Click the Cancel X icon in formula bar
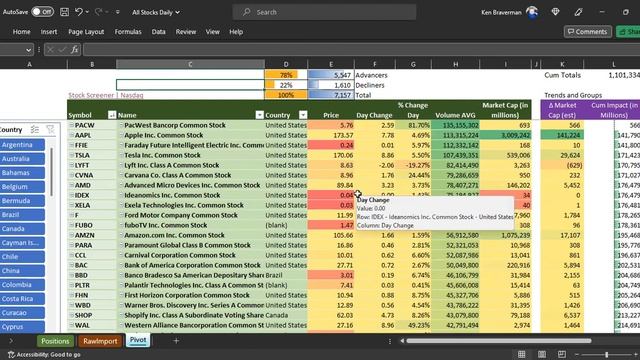Image resolution: width=640 pixels, height=360 pixels. coord(51,50)
